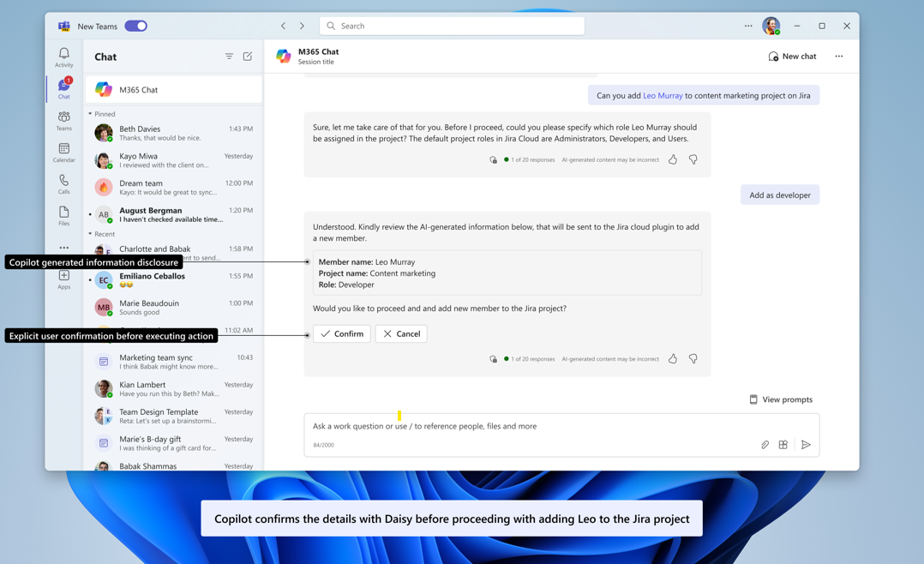This screenshot has height=564, width=924.
Task: Open chat with August Bergman
Action: pyautogui.click(x=173, y=214)
